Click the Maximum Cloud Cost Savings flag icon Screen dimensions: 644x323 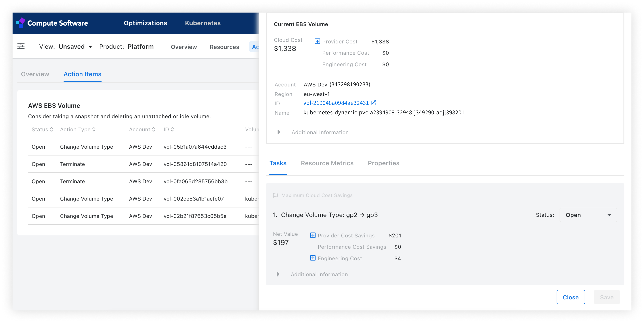pos(275,195)
